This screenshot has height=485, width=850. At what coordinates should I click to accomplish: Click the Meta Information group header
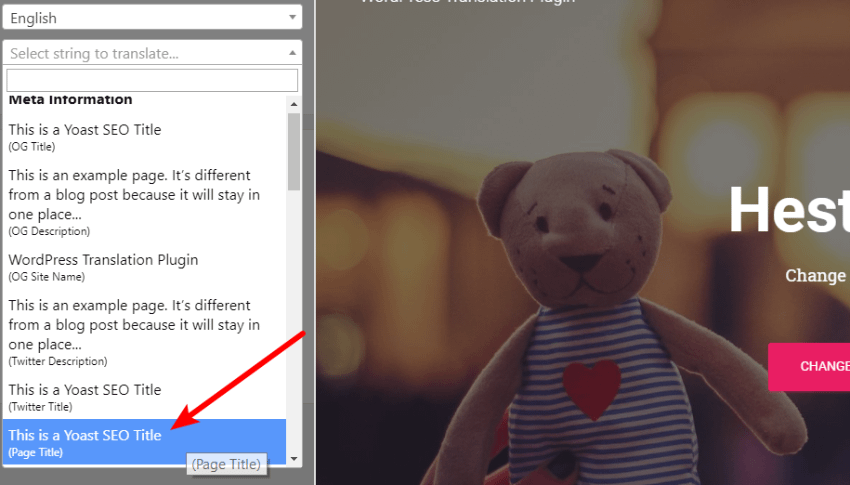[70, 100]
